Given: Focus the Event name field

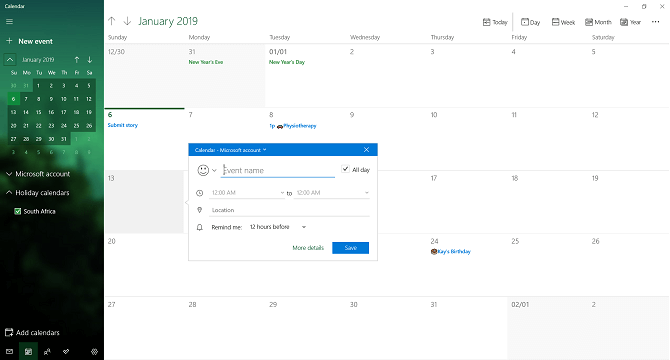Looking at the screenshot, I should click(x=278, y=170).
